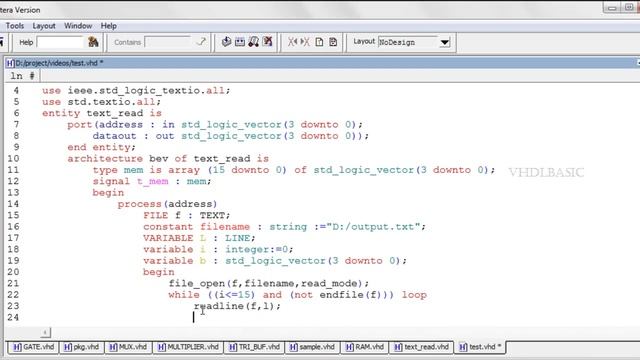Switch to the MULTIPLIER.vhd tab
The image size is (640, 360).
(188, 347)
